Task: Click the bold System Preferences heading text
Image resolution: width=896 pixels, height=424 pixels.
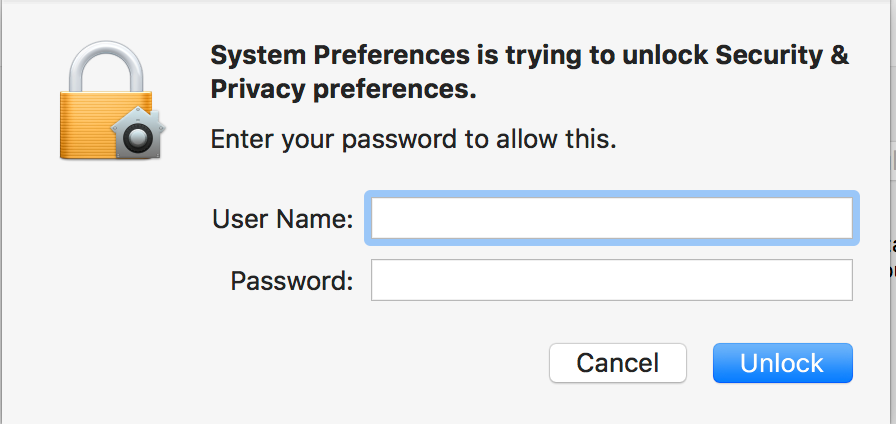Action: 530,73
